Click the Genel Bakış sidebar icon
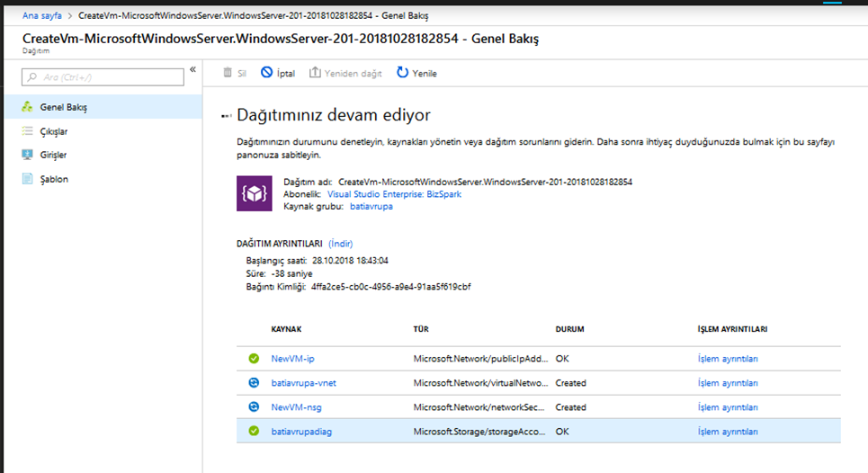 tap(27, 107)
